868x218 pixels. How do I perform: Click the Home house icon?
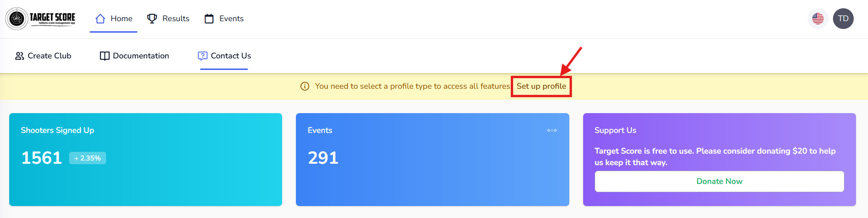tap(100, 19)
